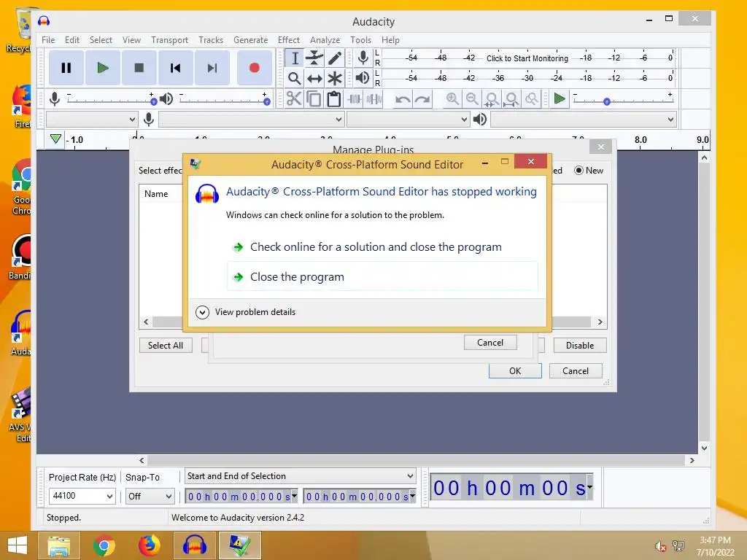The width and height of the screenshot is (747, 560).
Task: Open Chrome from the taskbar
Action: [x=104, y=545]
